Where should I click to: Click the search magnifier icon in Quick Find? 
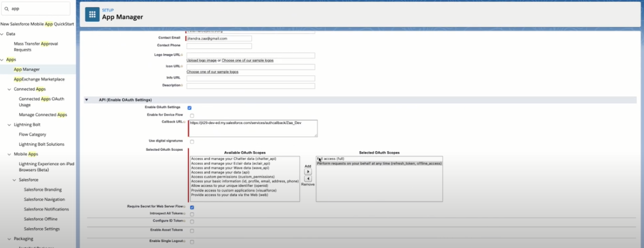point(7,8)
